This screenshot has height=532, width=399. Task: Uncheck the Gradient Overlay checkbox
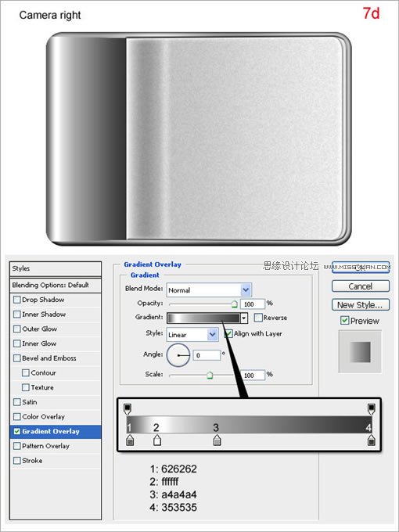tap(17, 432)
